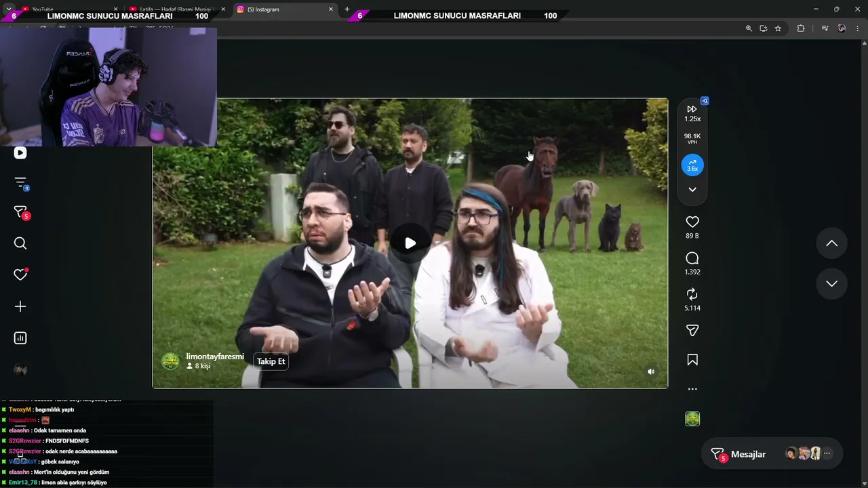Open limontayfaresmi profile link
This screenshot has height=488, width=868.
click(215, 357)
